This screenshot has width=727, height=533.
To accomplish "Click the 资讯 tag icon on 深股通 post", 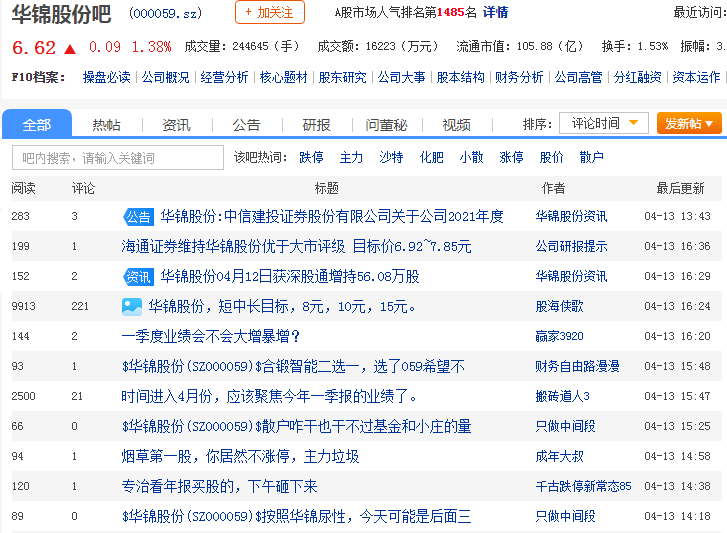I will (138, 277).
